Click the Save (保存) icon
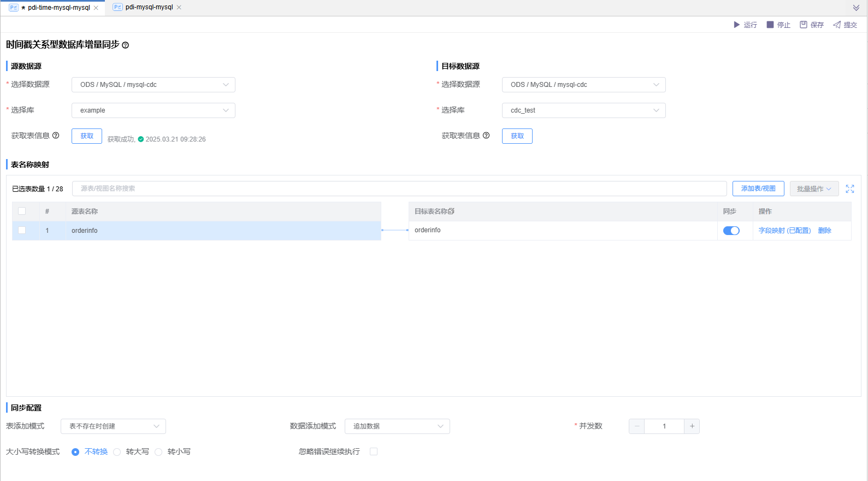868x481 pixels. (804, 25)
